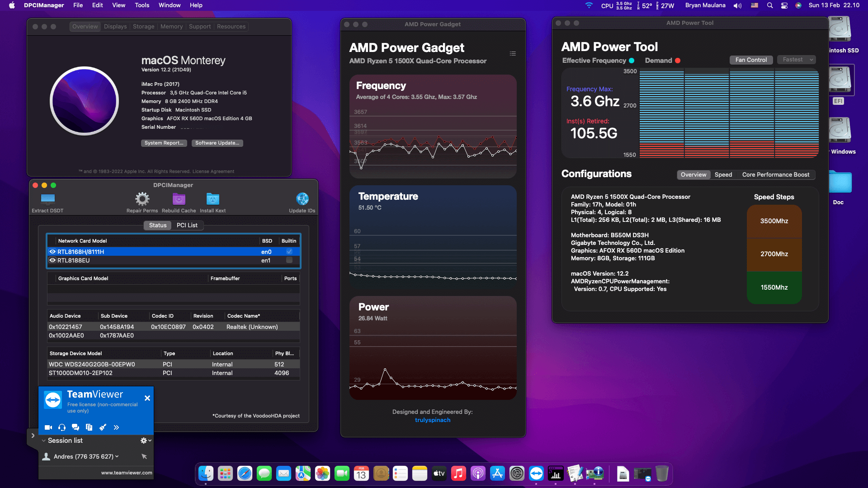
Task: Click the System Report button
Action: click(x=164, y=143)
